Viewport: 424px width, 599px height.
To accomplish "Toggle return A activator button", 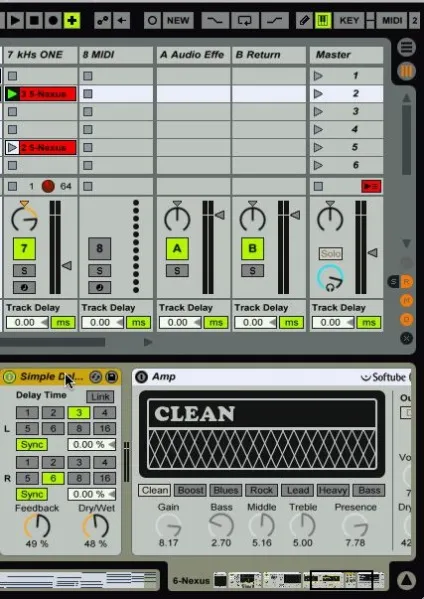I will 177,248.
